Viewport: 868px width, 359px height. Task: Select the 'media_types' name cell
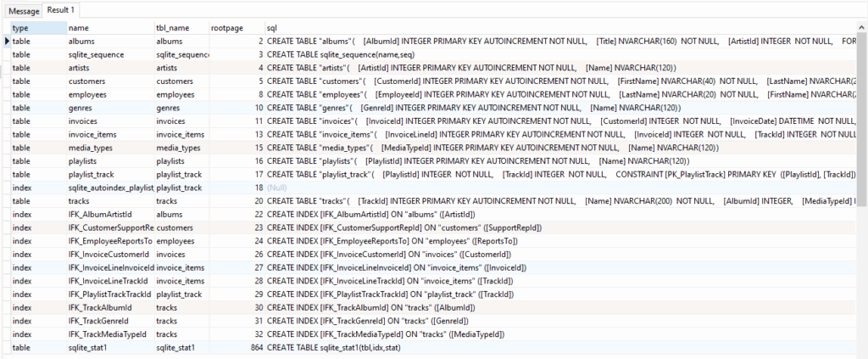110,148
